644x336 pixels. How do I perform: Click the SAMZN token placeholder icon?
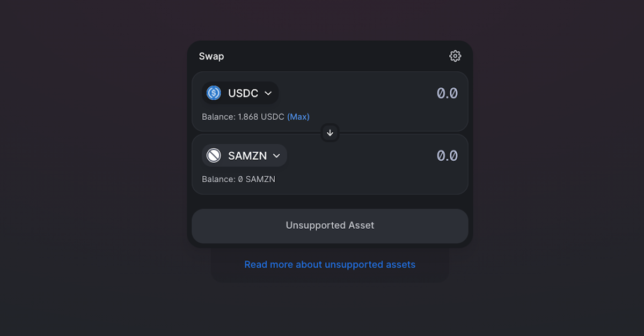(214, 155)
